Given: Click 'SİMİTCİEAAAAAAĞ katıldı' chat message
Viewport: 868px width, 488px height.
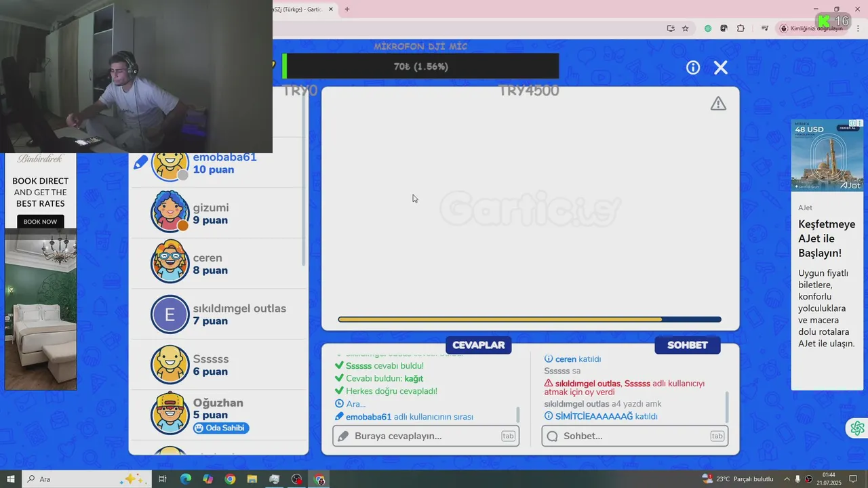Looking at the screenshot, I should click(x=601, y=416).
